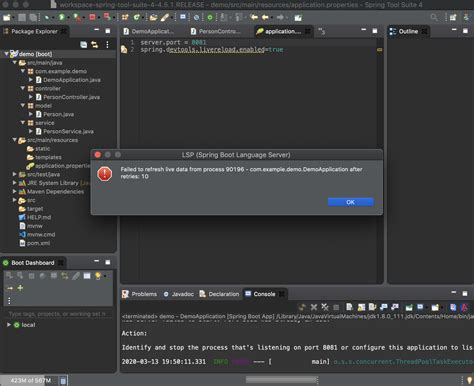
Task: Click the lightbulb tip icon in status bar
Action: pos(469,380)
